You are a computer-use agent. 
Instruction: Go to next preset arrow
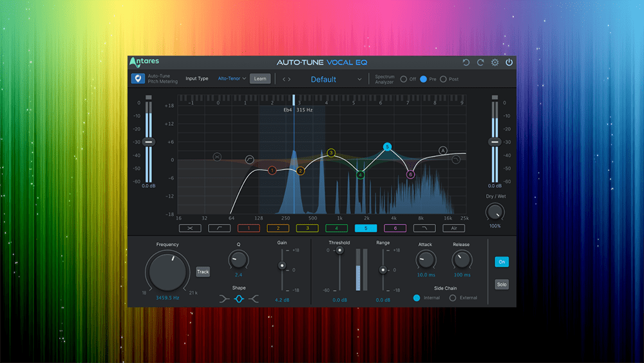(x=289, y=79)
